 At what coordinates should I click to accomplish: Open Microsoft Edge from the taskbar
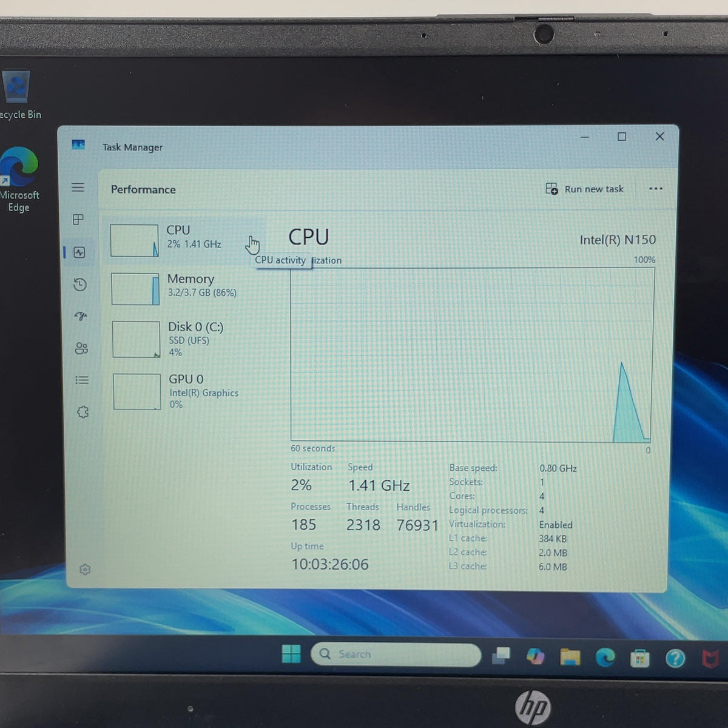tap(605, 657)
